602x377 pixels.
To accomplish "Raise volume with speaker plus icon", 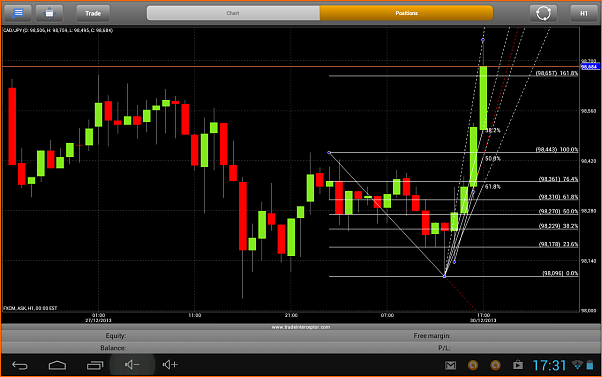I will point(170,365).
